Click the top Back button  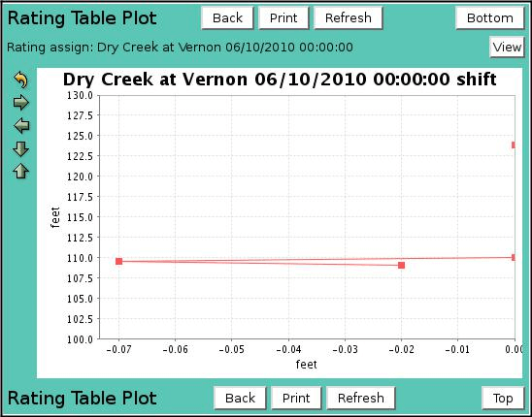point(227,18)
